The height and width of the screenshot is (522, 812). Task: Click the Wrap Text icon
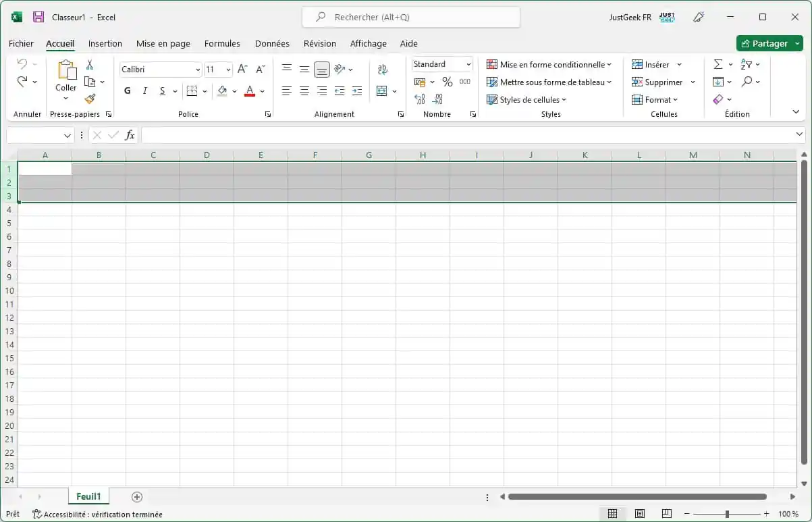[383, 69]
